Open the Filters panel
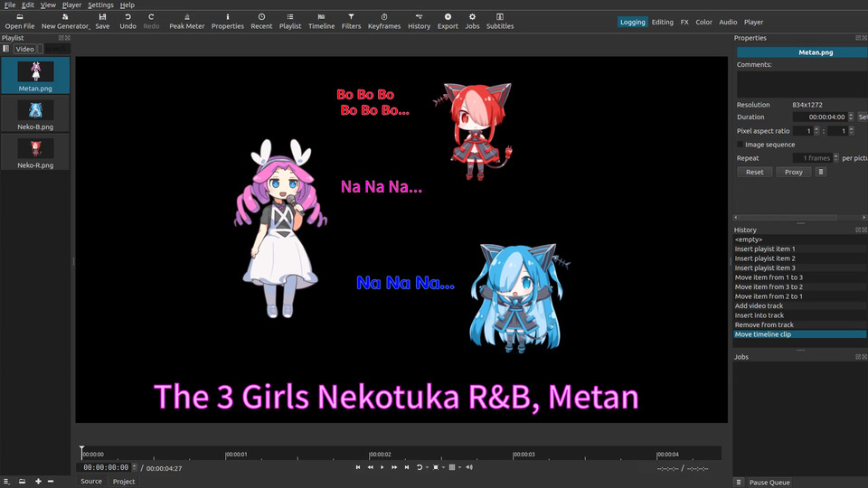This screenshot has width=868, height=488. (351, 22)
